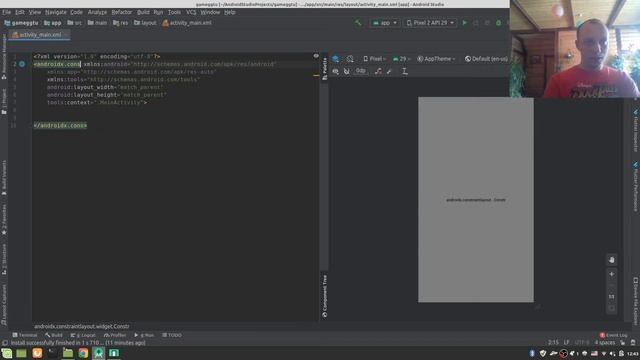Open the AppTheme dropdown
The image size is (640, 360).
pyautogui.click(x=436, y=59)
